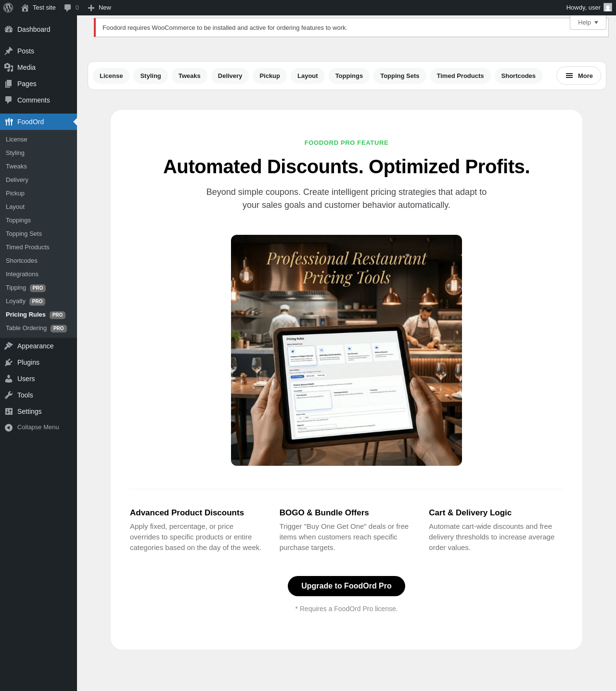Click the 'Cart & Delivery Logic' heading
The image size is (616, 691).
point(470,513)
